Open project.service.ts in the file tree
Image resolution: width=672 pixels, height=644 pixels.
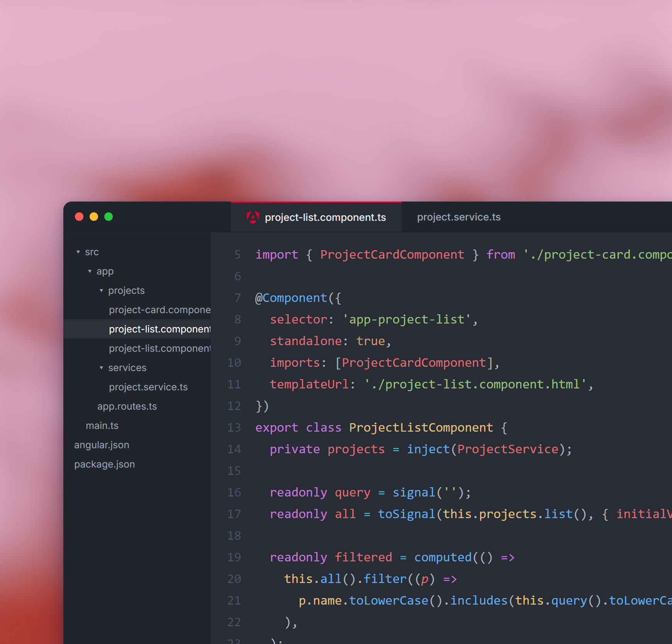tap(137, 387)
